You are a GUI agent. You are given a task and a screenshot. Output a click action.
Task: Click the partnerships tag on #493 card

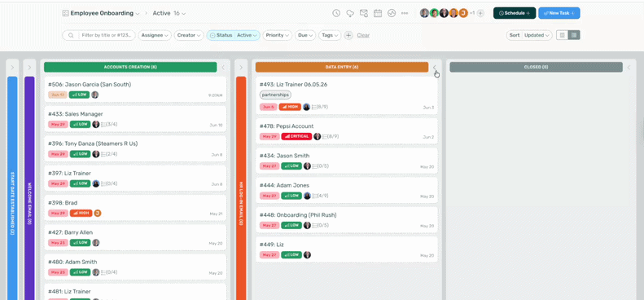(x=275, y=95)
